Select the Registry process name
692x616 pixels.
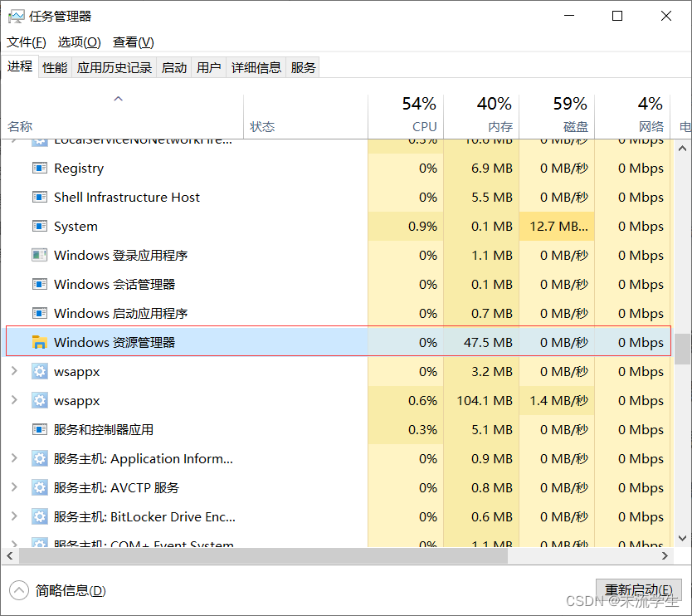79,169
